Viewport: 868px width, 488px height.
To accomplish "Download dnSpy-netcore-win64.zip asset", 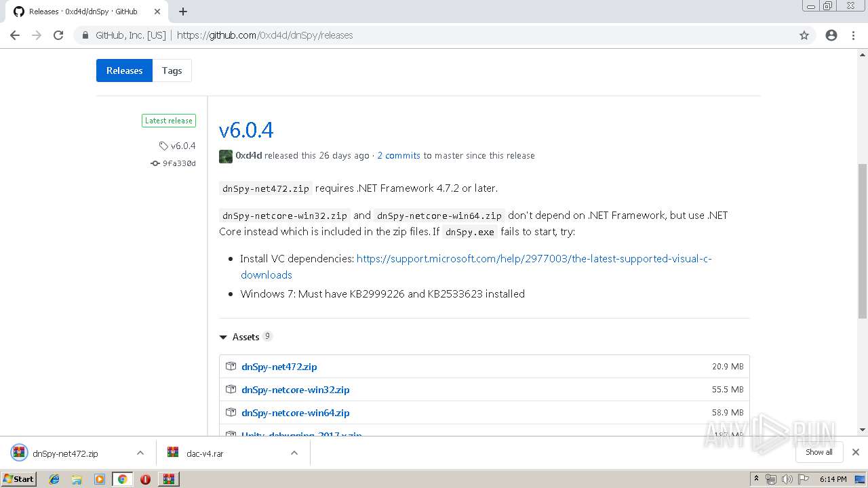I will tap(296, 413).
